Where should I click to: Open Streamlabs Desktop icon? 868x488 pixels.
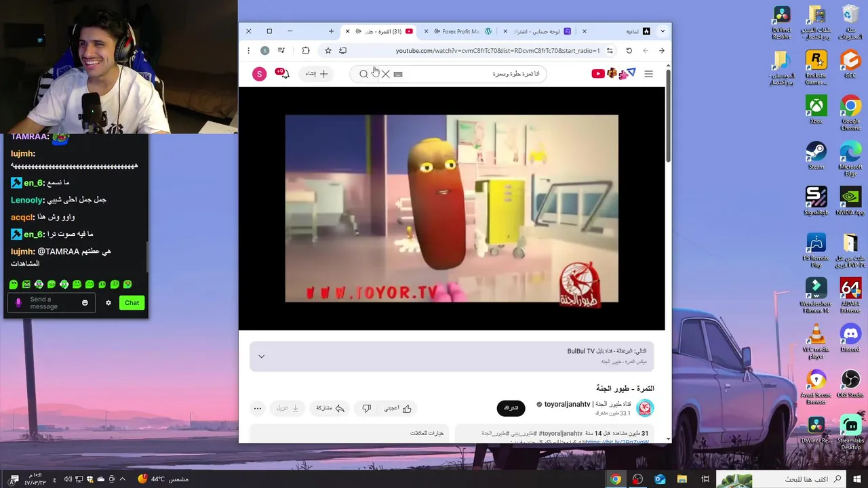click(850, 432)
